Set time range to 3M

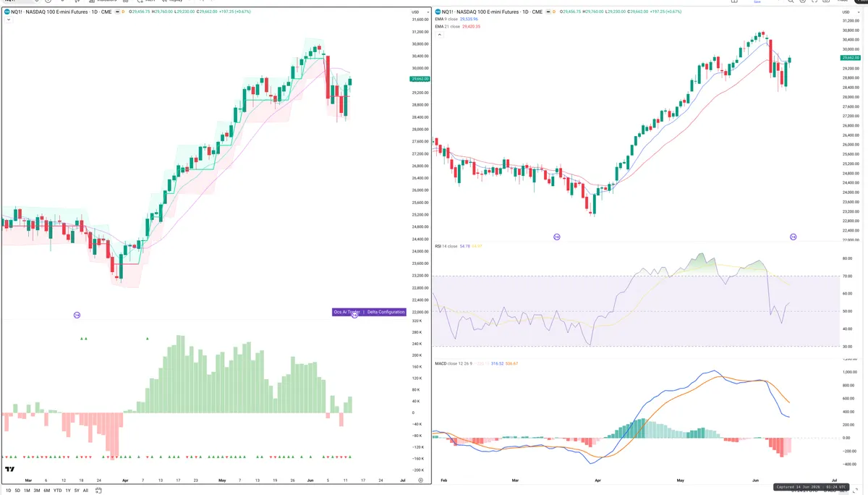click(37, 491)
